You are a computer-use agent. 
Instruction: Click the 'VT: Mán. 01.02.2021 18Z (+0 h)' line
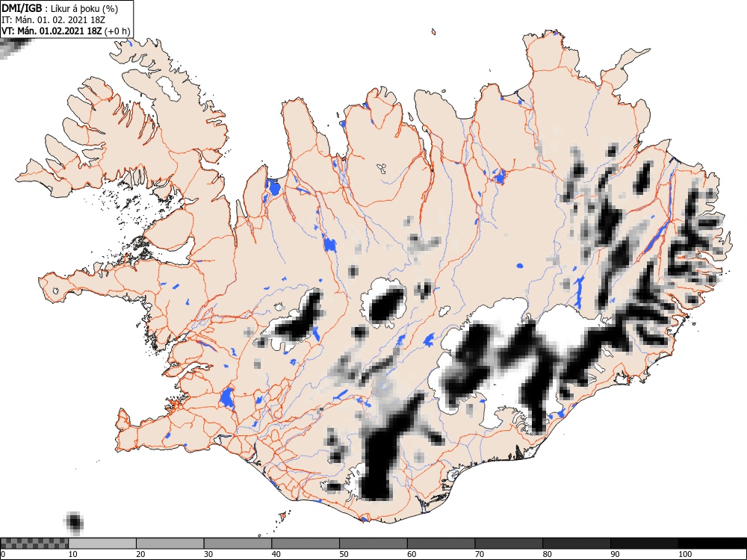[x=65, y=31]
